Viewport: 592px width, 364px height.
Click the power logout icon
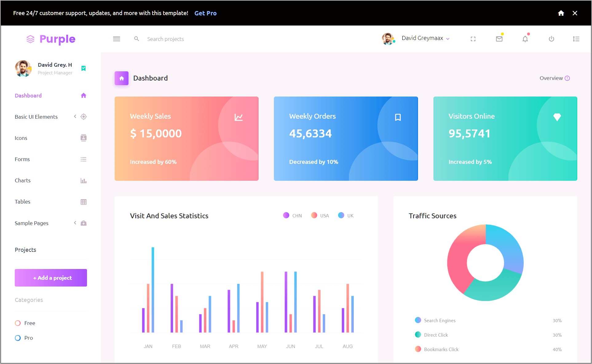click(x=551, y=39)
